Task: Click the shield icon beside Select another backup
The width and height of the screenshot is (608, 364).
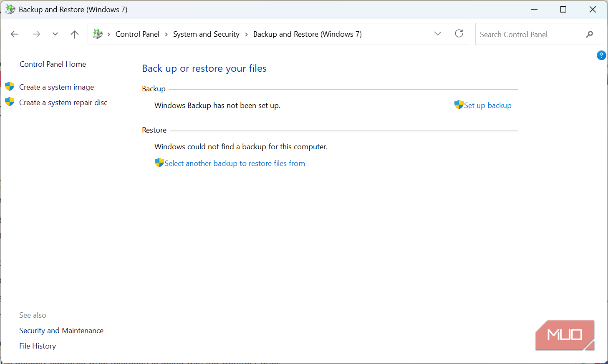Action: point(159,163)
